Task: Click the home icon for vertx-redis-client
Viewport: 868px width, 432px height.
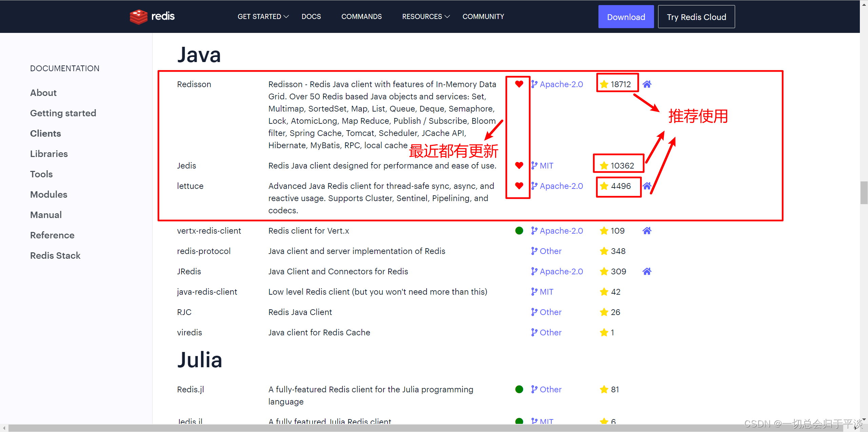Action: [647, 231]
